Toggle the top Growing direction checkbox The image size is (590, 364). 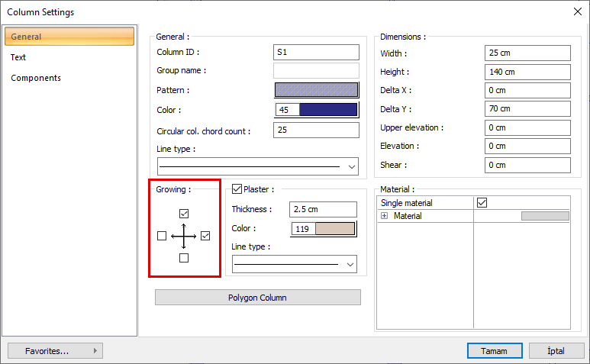point(184,214)
